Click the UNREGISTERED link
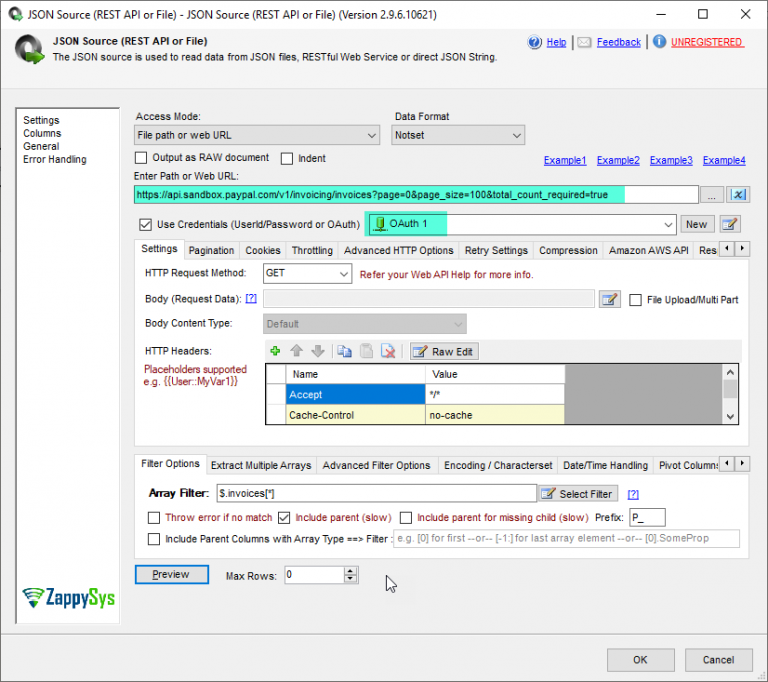The width and height of the screenshot is (768, 682). [x=707, y=42]
